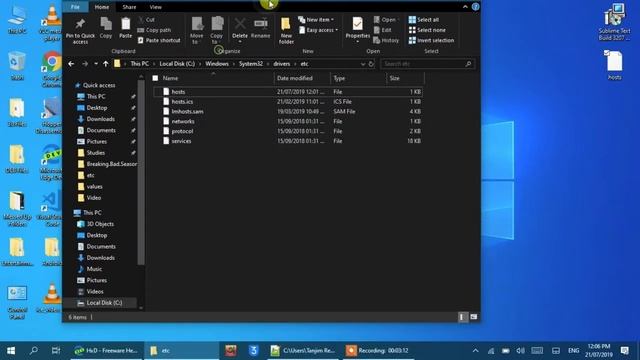The image size is (640, 360).
Task: Open History in the ribbon
Action: pyautogui.click(x=386, y=40)
